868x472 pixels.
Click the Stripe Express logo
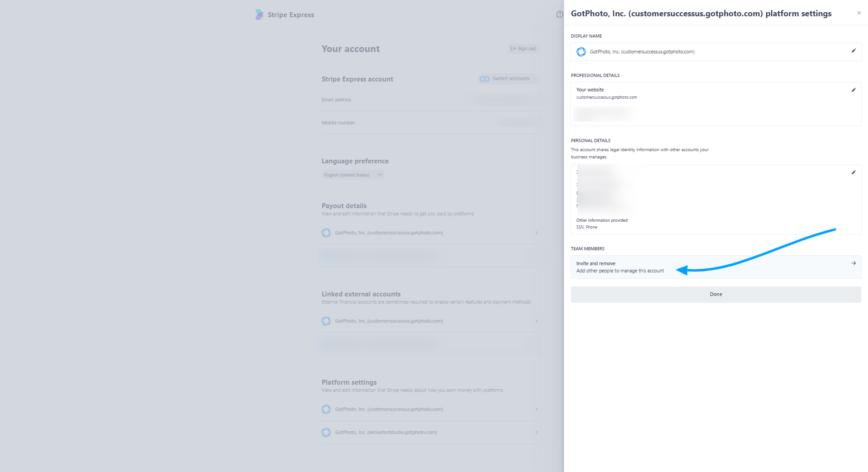tap(284, 14)
